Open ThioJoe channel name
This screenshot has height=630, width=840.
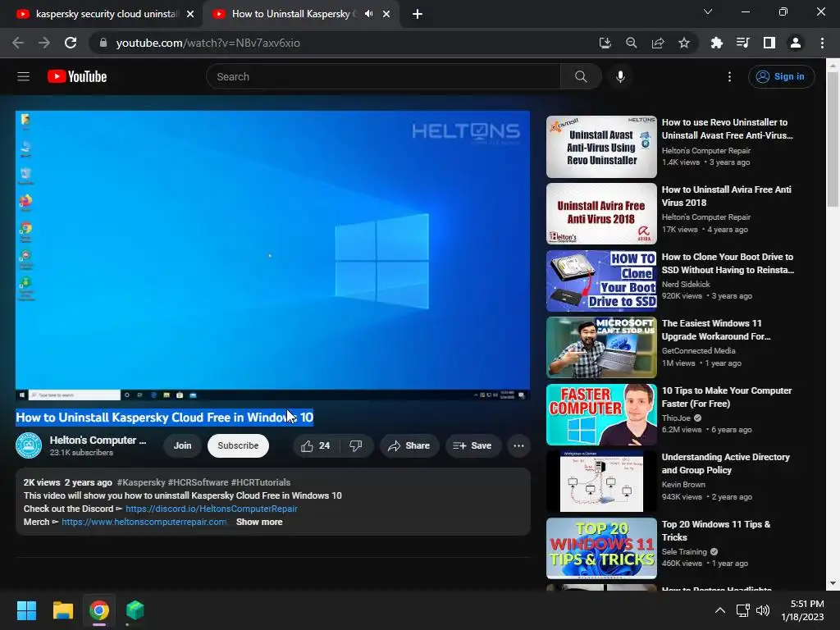(x=676, y=418)
